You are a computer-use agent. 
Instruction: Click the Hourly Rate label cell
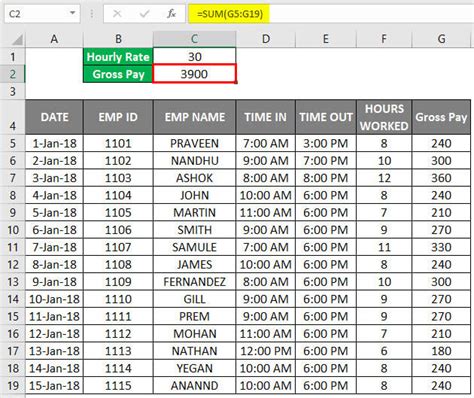click(118, 57)
